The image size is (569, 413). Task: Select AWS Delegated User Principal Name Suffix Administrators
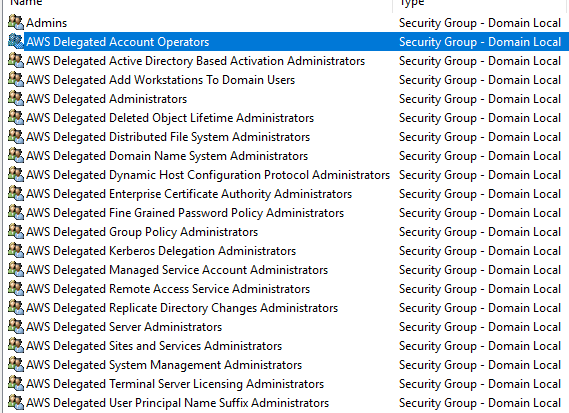177,403
